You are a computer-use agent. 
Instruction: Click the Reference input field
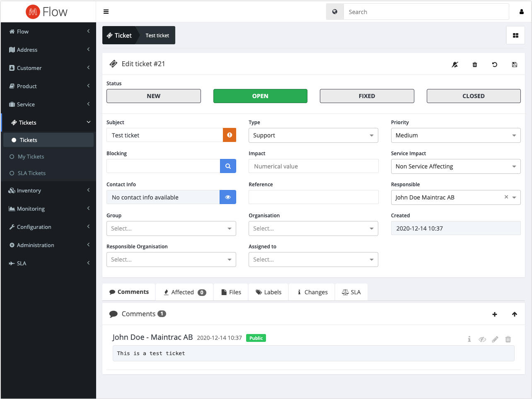click(x=313, y=197)
